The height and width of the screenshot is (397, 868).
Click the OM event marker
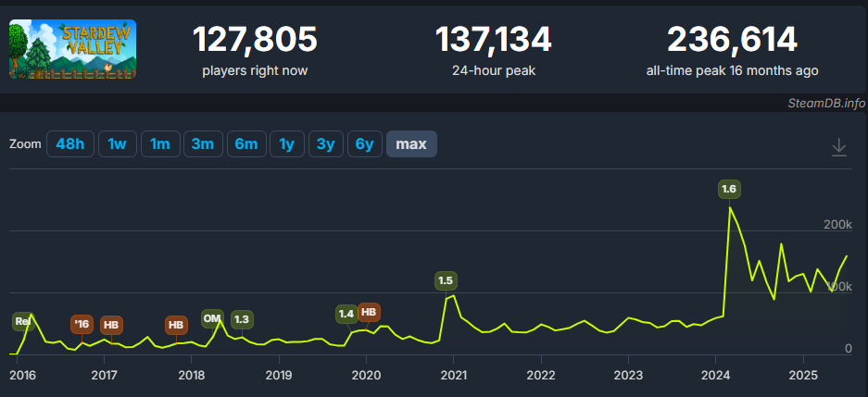pos(212,318)
